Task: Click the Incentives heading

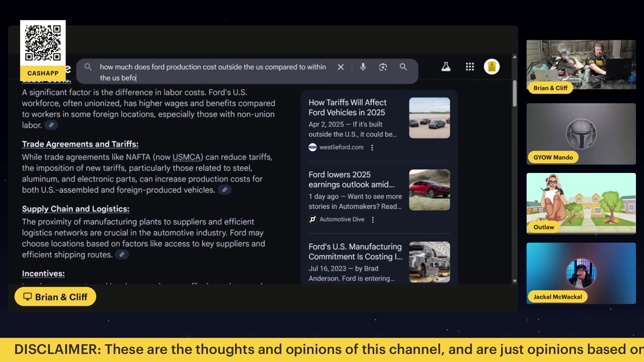Action: 43,274
